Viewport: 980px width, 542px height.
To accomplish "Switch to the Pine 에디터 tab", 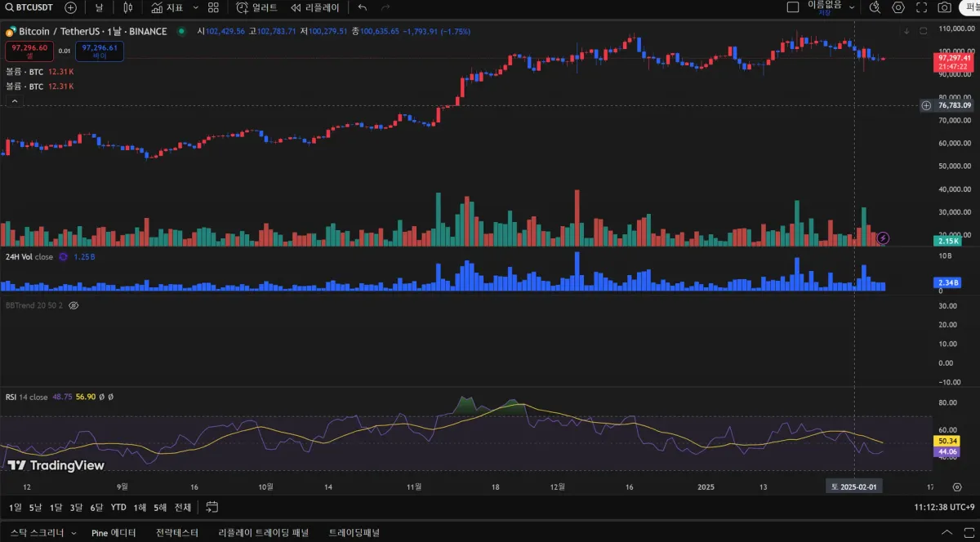I will [x=114, y=533].
